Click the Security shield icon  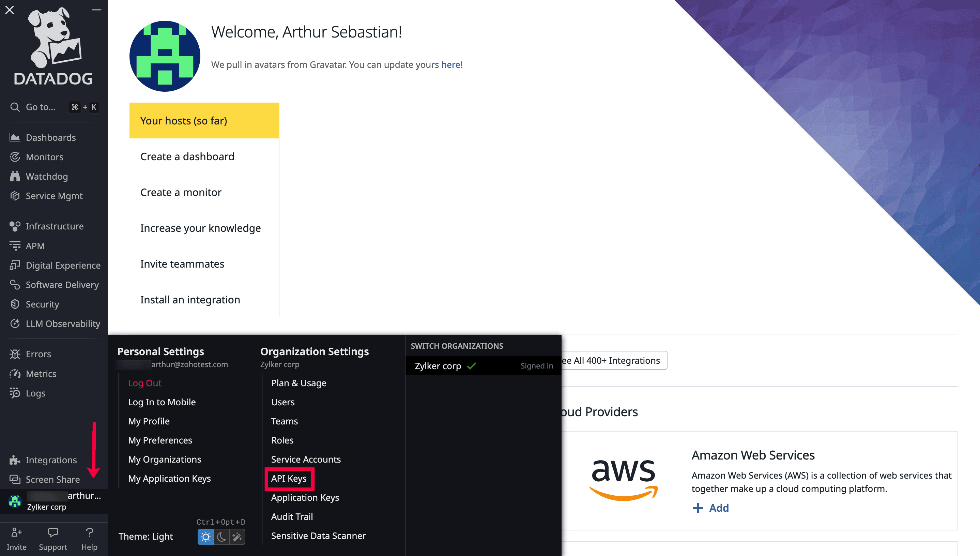click(15, 304)
